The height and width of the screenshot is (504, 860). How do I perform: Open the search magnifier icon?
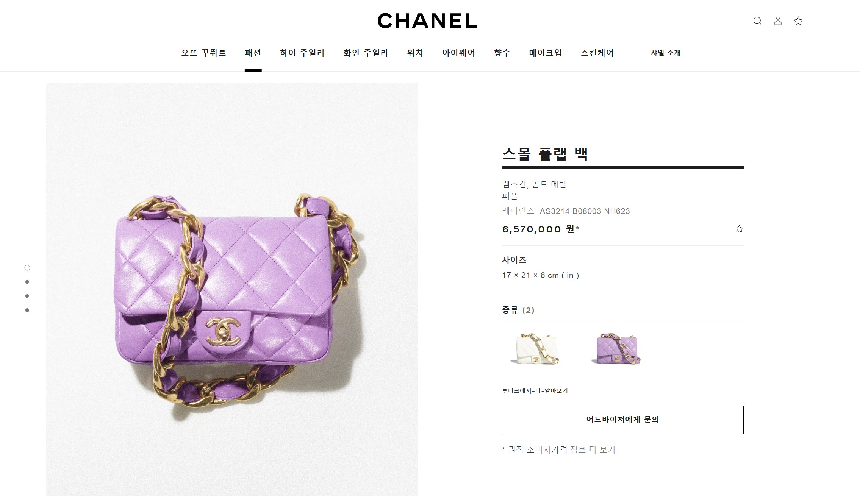coord(757,21)
